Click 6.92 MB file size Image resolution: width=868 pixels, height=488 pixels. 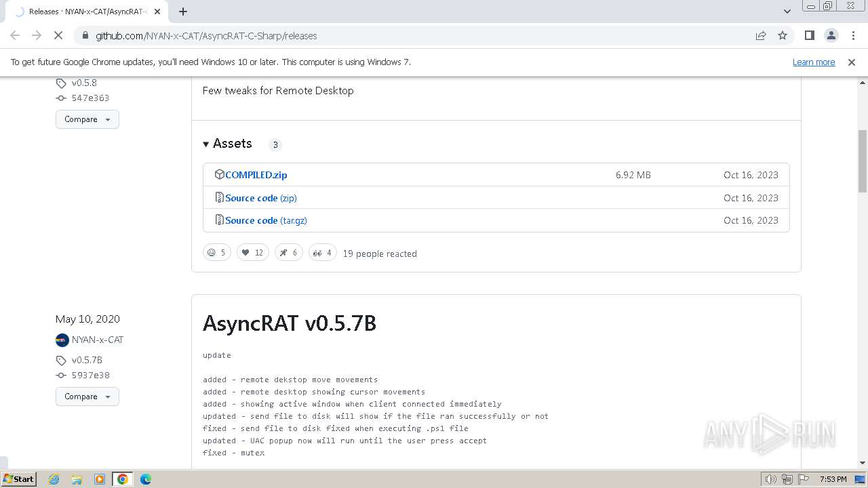633,175
